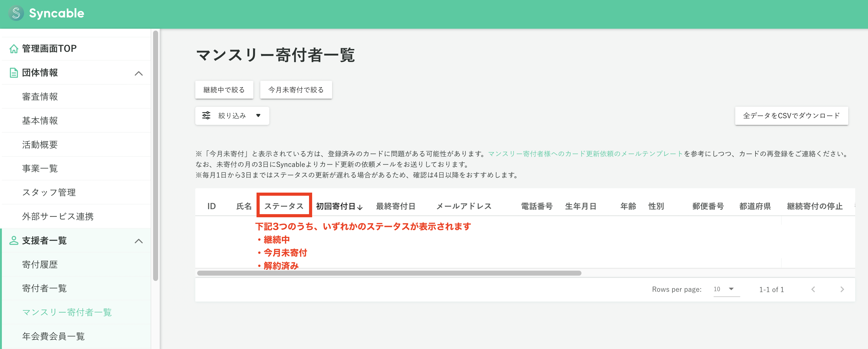
Task: Click the 継続中で絞る filter button
Action: click(224, 90)
